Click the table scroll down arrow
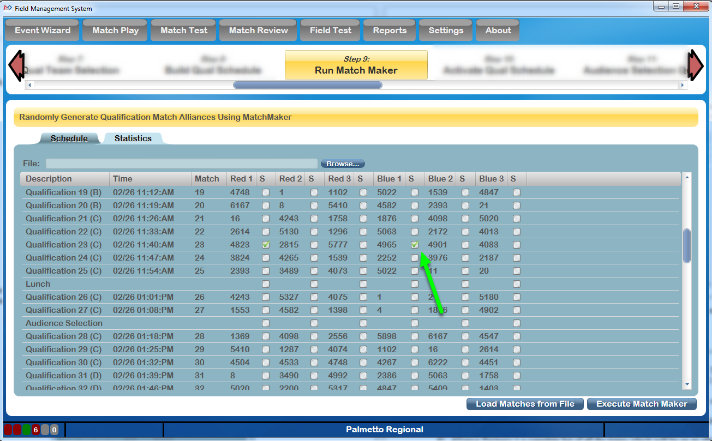This screenshot has width=712, height=441. [x=687, y=384]
